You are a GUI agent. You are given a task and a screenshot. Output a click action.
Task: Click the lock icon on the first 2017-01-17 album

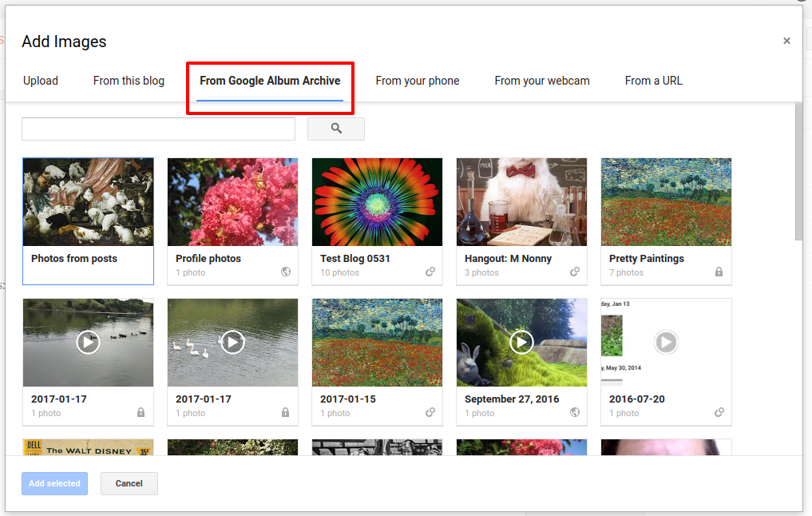point(141,413)
